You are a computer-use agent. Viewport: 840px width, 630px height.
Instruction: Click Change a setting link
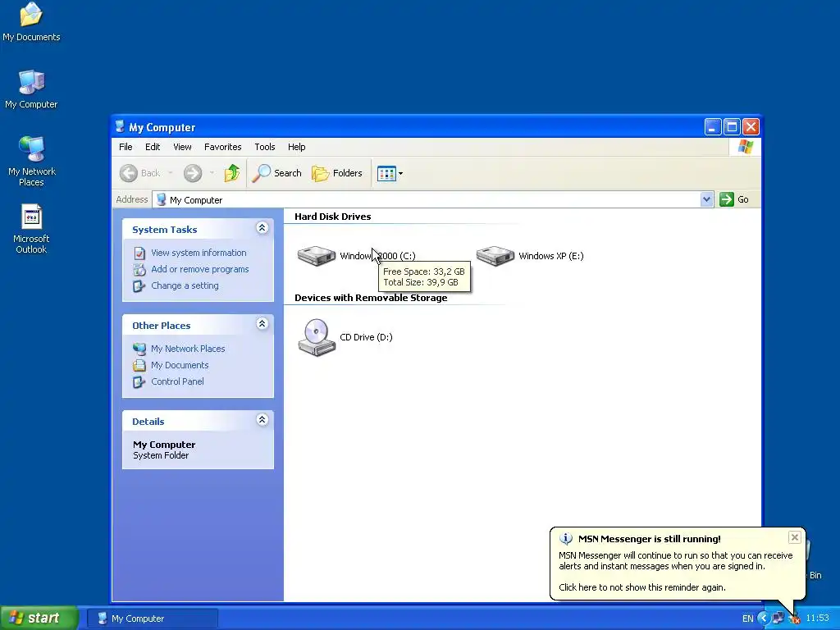click(185, 286)
